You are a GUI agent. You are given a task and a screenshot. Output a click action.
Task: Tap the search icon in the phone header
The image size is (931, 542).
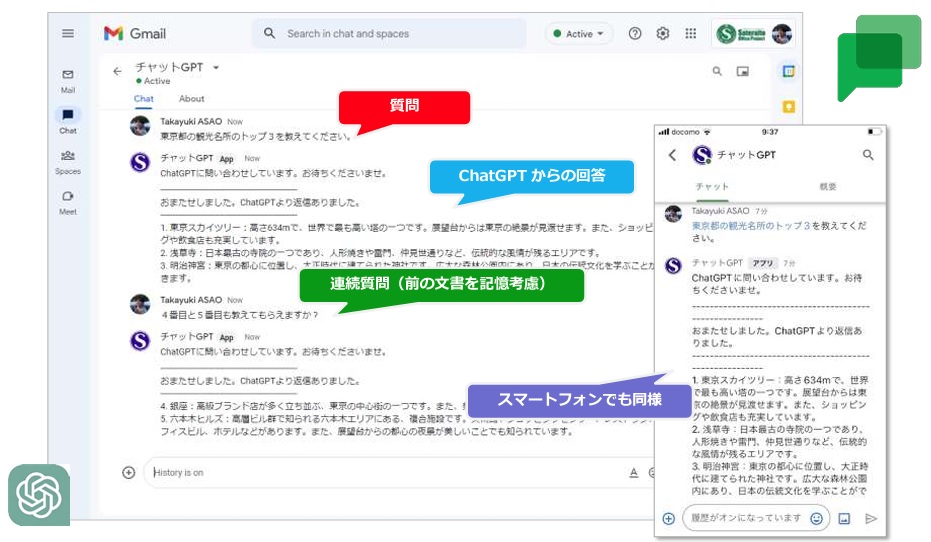[x=867, y=155]
